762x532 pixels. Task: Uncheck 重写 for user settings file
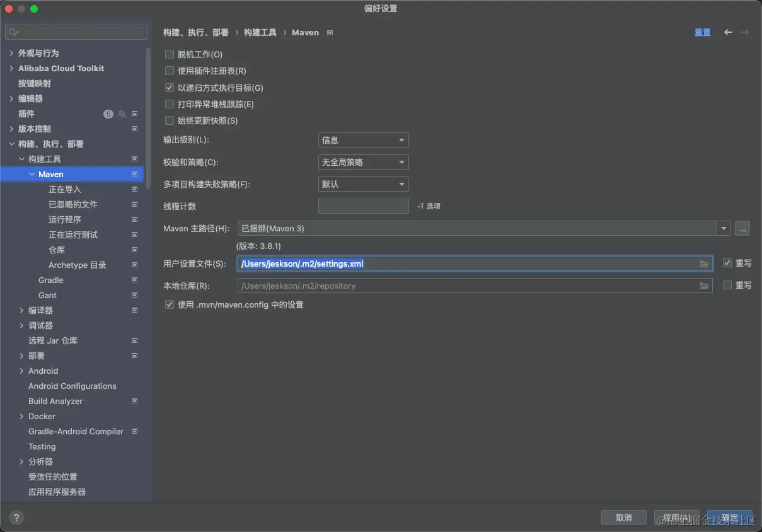pyautogui.click(x=727, y=263)
